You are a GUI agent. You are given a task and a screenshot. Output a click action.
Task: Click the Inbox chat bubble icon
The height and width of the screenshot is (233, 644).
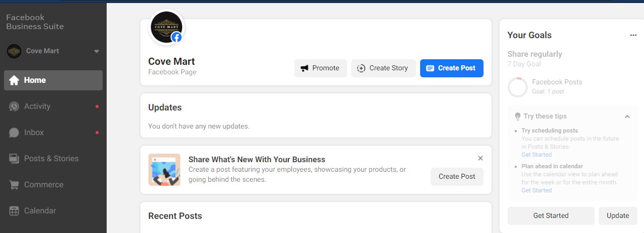coord(14,133)
